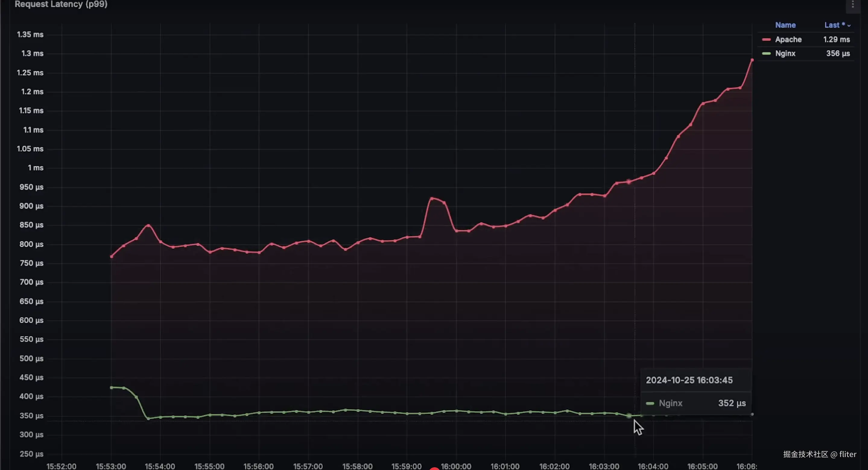Screen dimensions: 868x470
Task: Click Apache's 1.29 ms legend value
Action: click(x=836, y=40)
